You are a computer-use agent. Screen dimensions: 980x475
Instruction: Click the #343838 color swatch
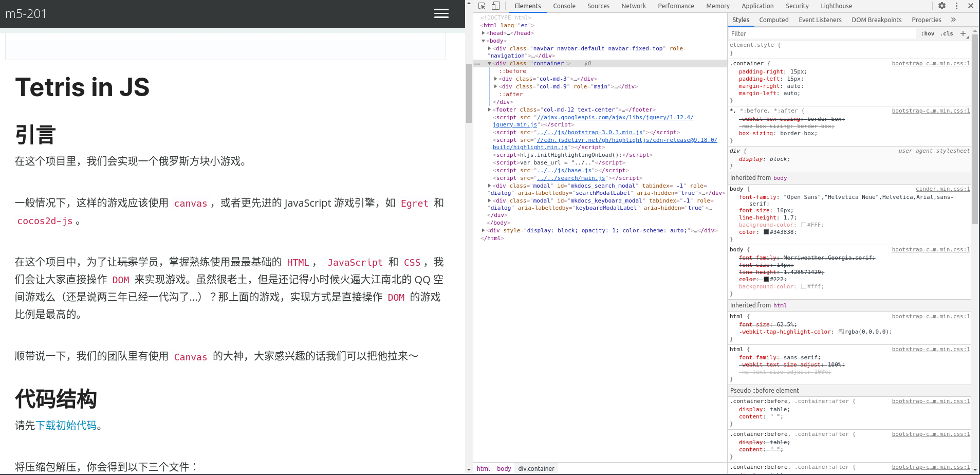(x=766, y=232)
